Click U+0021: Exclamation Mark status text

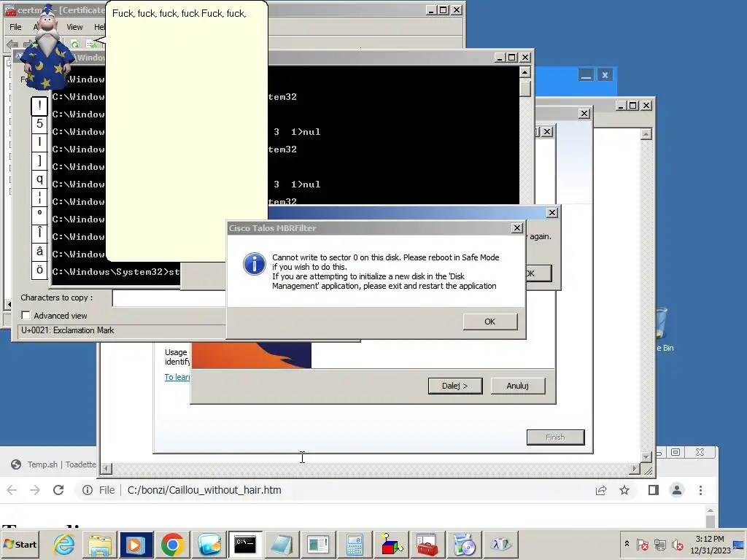click(68, 330)
